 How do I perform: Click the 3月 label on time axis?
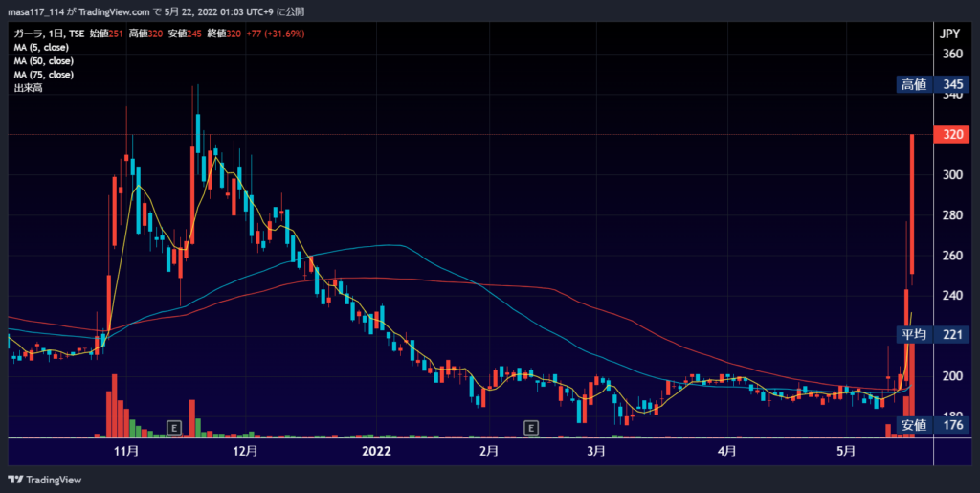[x=596, y=451]
